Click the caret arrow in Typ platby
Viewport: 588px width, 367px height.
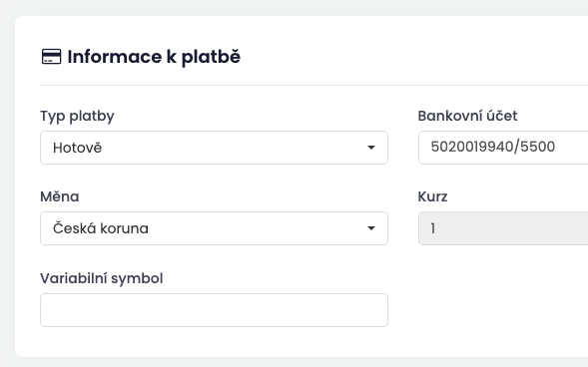click(371, 148)
